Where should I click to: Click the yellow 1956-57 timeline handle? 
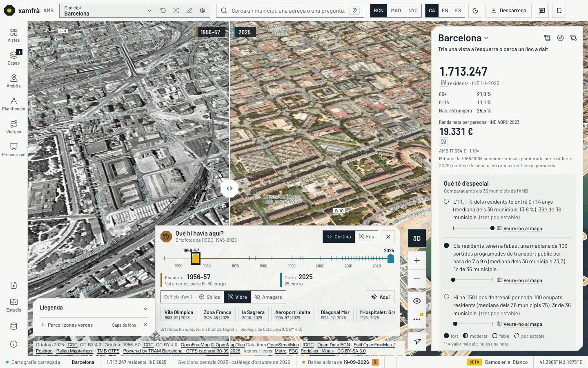[x=196, y=258]
